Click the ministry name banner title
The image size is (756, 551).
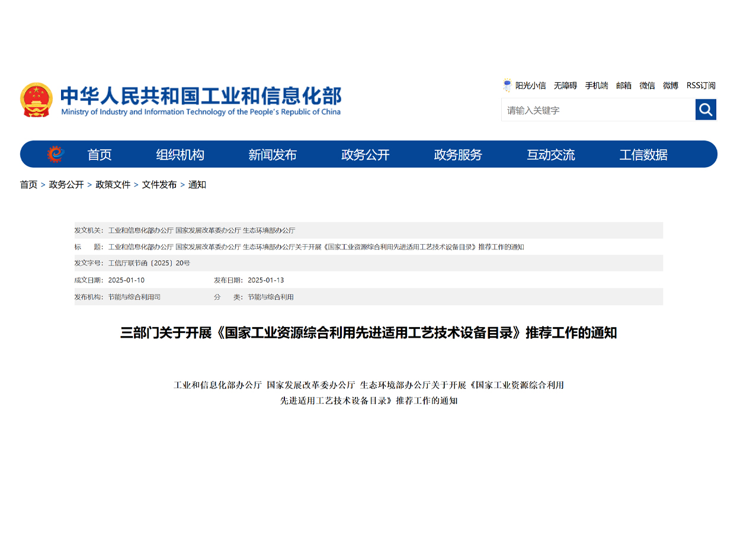[x=201, y=100]
